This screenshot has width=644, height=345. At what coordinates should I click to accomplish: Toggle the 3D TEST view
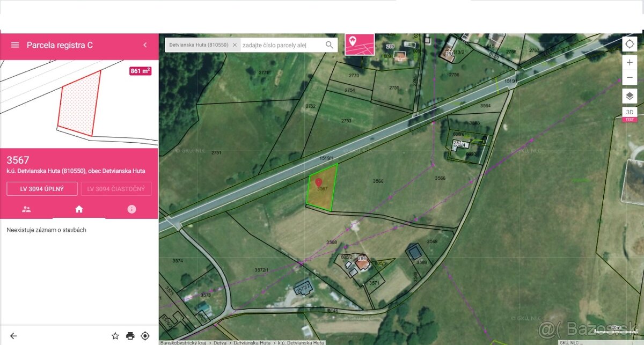(630, 114)
